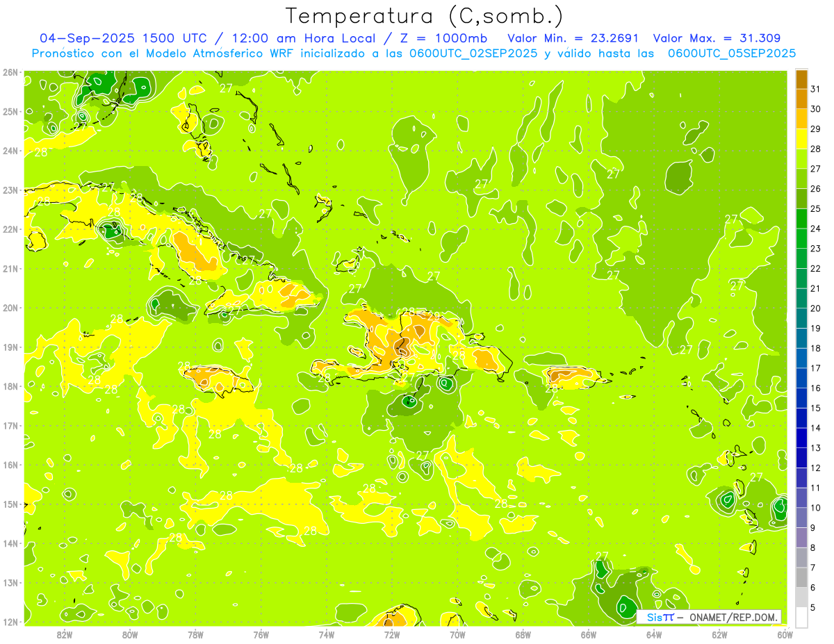Image resolution: width=834 pixels, height=644 pixels.
Task: Click the blue legend swatch between 15 and 16
Action: 801,398
